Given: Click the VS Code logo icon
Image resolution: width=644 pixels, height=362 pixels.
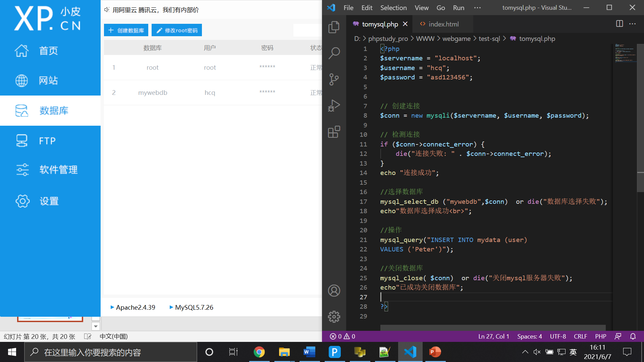Looking at the screenshot, I should [331, 8].
